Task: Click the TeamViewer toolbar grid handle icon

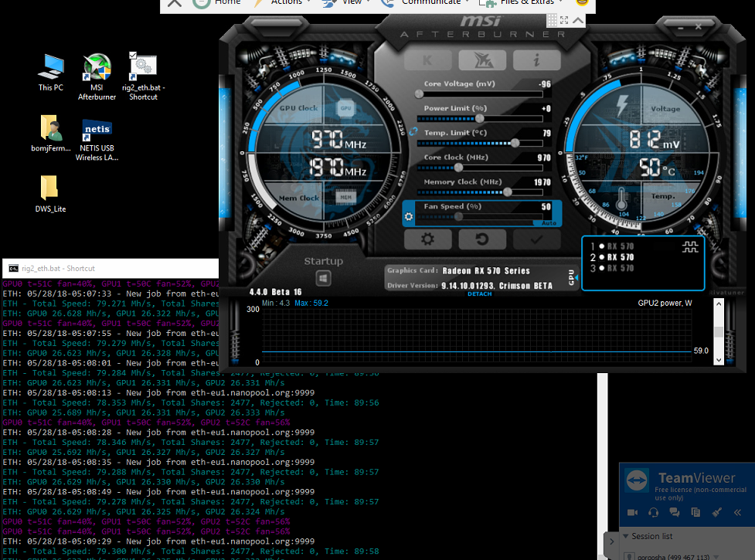Action: point(552,20)
